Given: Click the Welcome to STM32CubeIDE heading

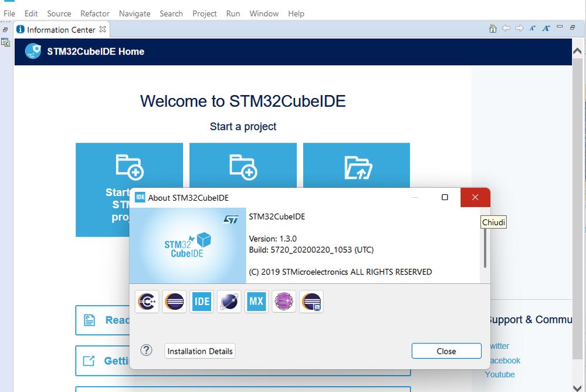Looking at the screenshot, I should [x=243, y=102].
